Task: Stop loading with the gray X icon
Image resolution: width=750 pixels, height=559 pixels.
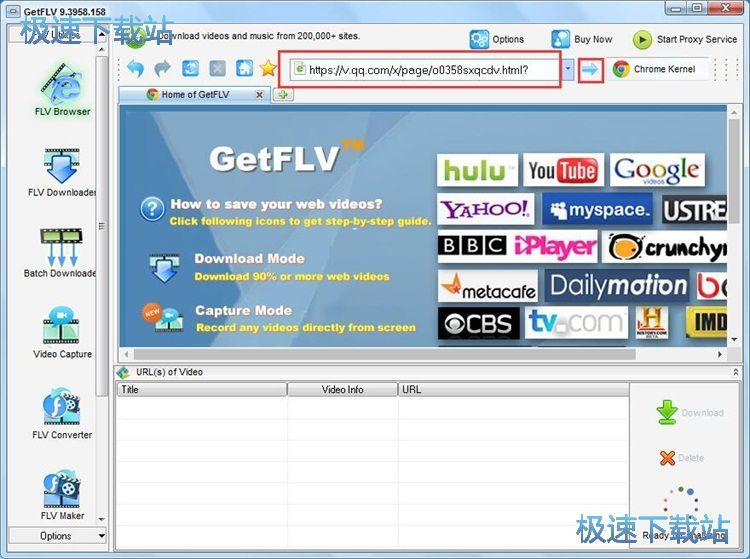Action: 218,69
